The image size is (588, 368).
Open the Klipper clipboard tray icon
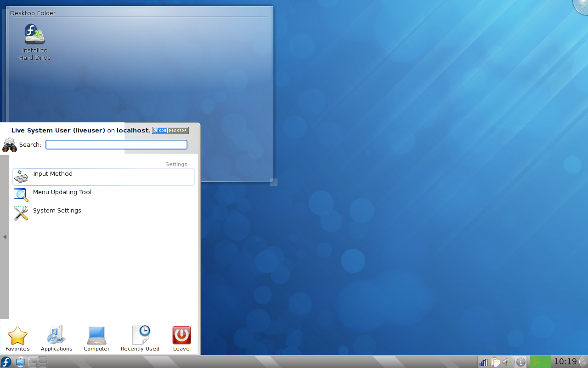[495, 362]
